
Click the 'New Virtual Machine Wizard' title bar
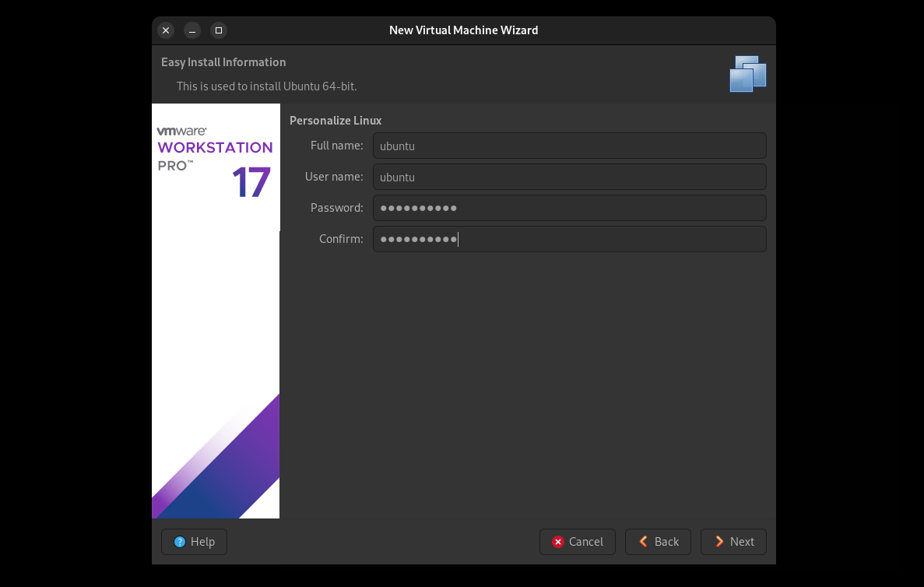pos(463,30)
